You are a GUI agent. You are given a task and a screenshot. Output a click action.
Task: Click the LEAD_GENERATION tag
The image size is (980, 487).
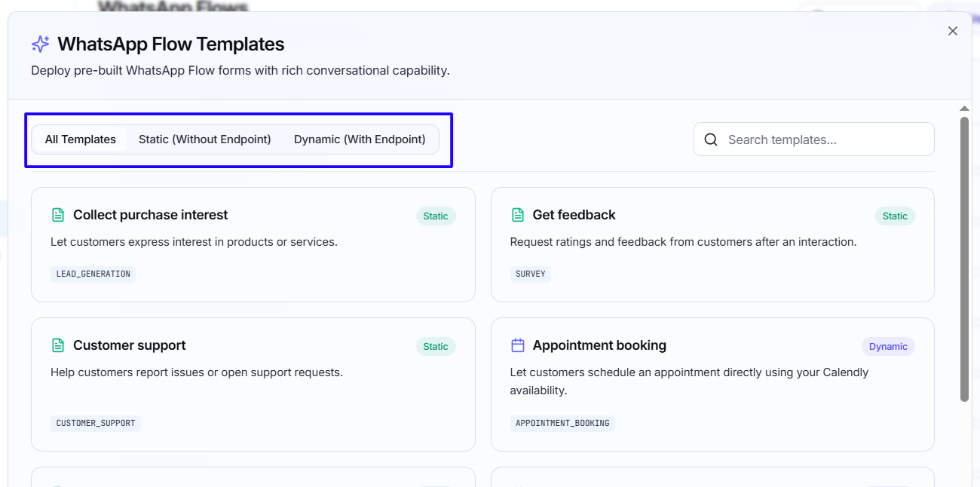[x=93, y=274]
